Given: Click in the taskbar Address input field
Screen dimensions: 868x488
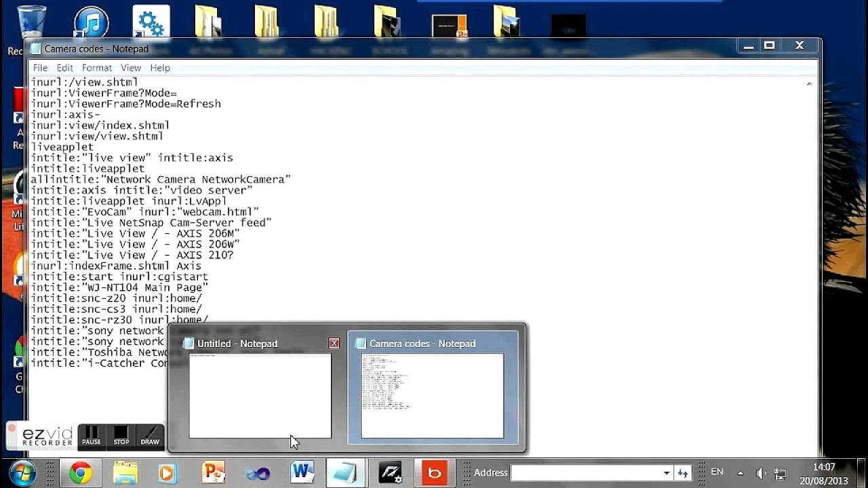Looking at the screenshot, I should click(x=585, y=472).
